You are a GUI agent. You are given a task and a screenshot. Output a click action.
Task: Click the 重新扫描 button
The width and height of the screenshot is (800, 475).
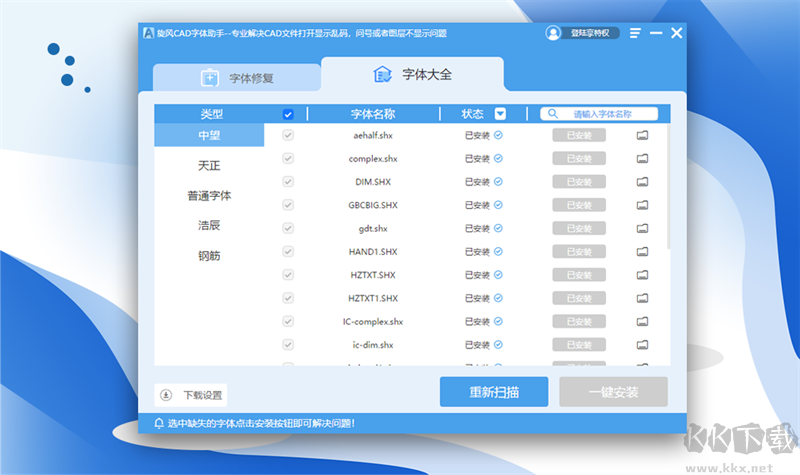[x=494, y=392]
